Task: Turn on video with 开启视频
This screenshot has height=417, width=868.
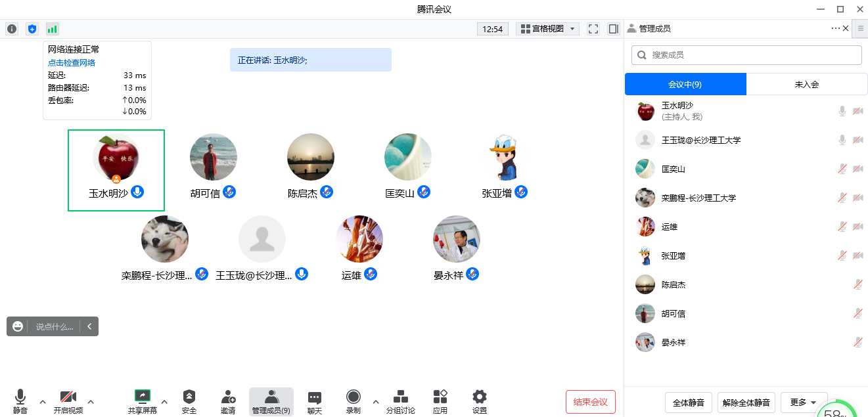Action: [x=68, y=401]
